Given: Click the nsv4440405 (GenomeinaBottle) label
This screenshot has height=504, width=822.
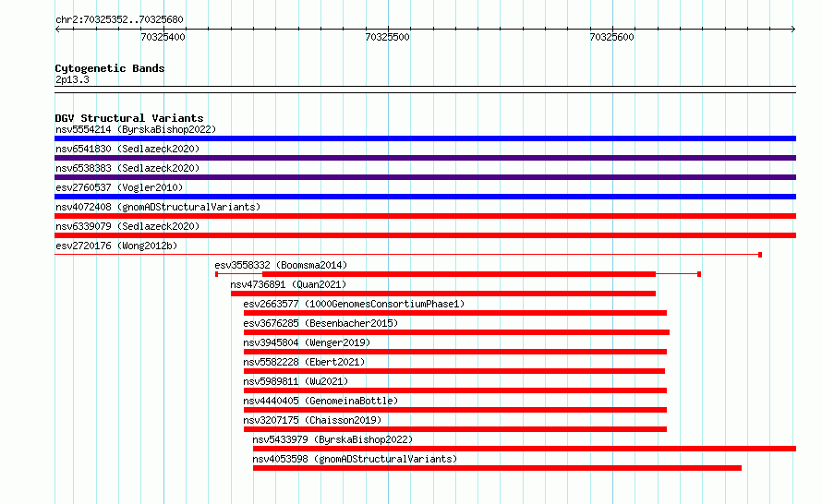Looking at the screenshot, I should pos(320,401).
